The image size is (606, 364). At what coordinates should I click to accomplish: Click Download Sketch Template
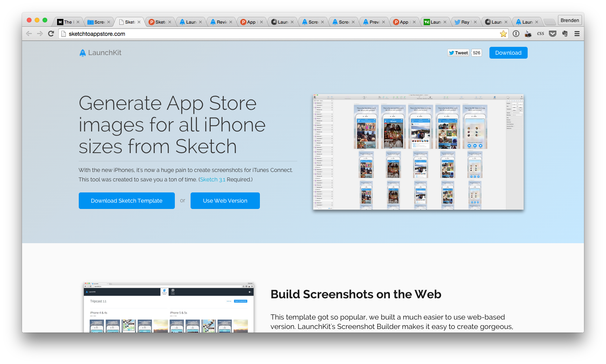pos(127,201)
